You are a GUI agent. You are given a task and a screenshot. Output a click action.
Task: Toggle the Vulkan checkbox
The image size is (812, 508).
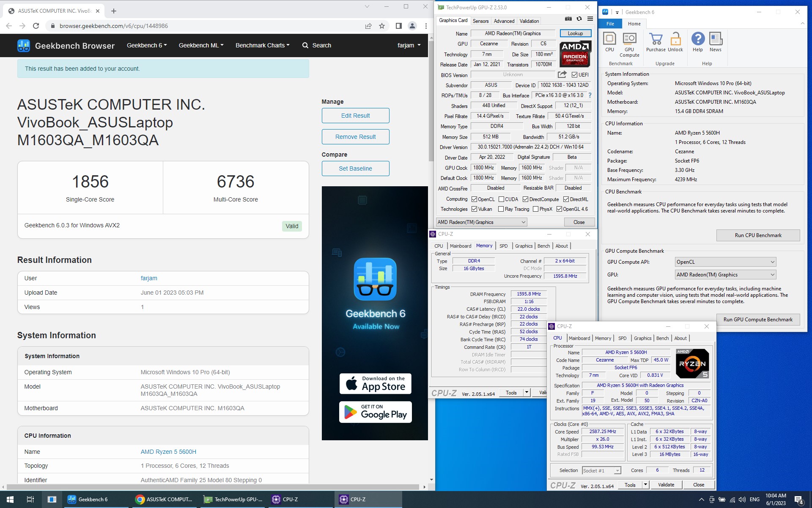[475, 209]
